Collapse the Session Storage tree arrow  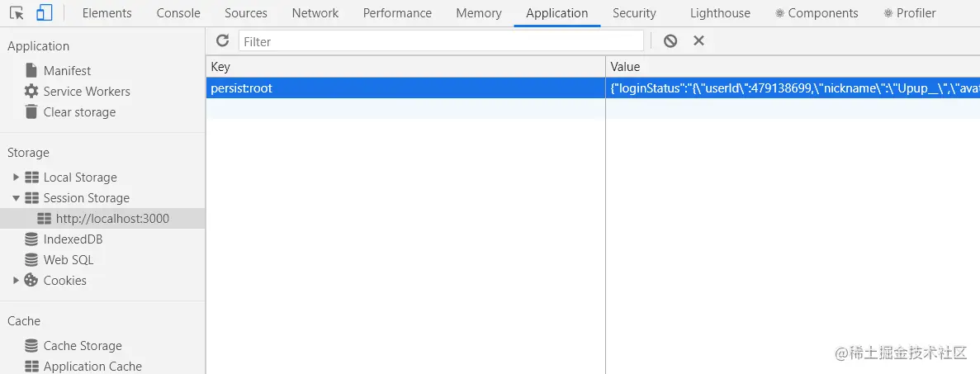[x=17, y=198]
